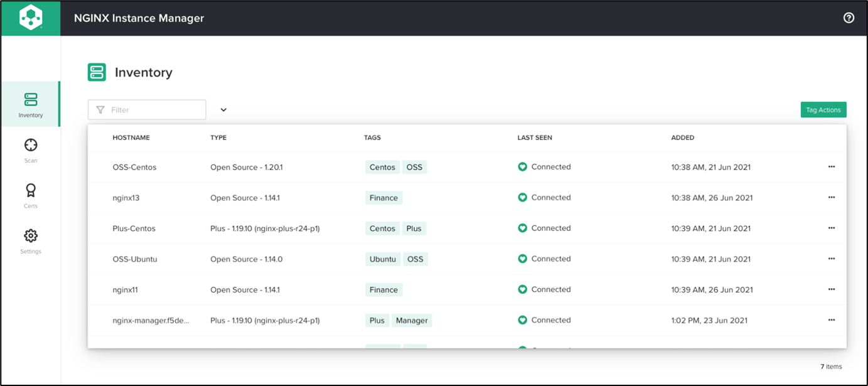Click the Manager tag on nginx-manager row
868x386 pixels.
(412, 321)
